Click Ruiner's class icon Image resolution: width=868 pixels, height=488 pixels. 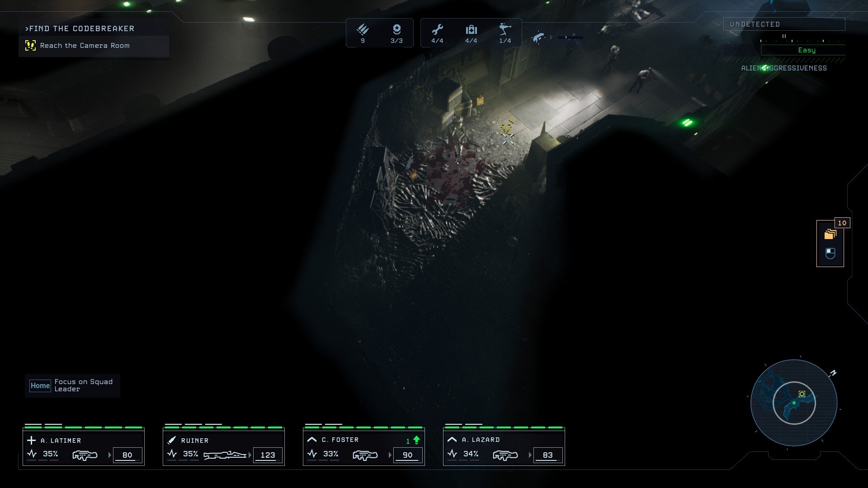coord(172,440)
